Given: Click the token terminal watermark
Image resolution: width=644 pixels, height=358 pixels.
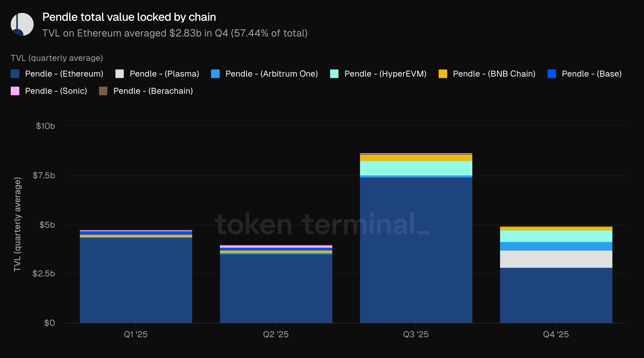Looking at the screenshot, I should [322, 224].
